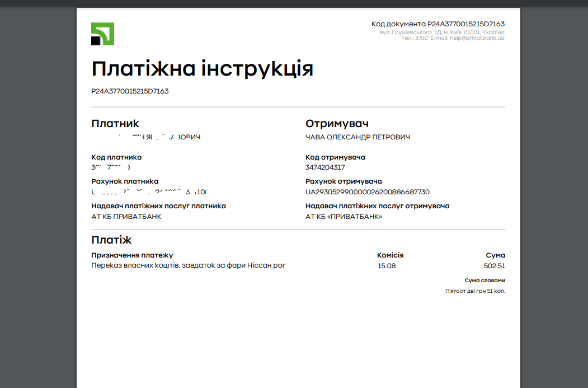The width and height of the screenshot is (588, 388).
Task: Click recipient's bank АТ КБ «ПРИВАТБАНК»
Action: [x=344, y=217]
